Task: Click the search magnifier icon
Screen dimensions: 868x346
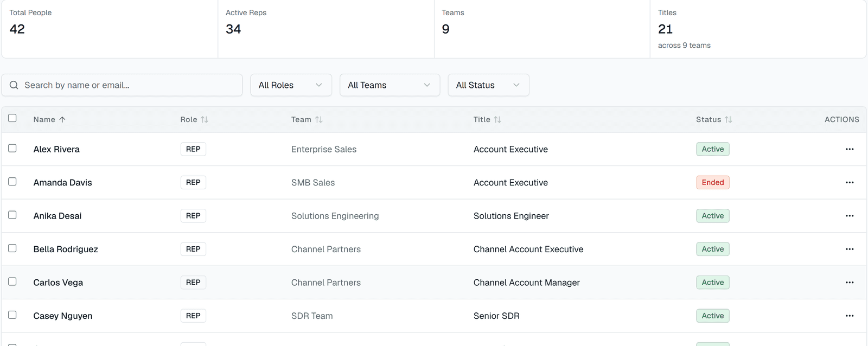Action: click(14, 85)
